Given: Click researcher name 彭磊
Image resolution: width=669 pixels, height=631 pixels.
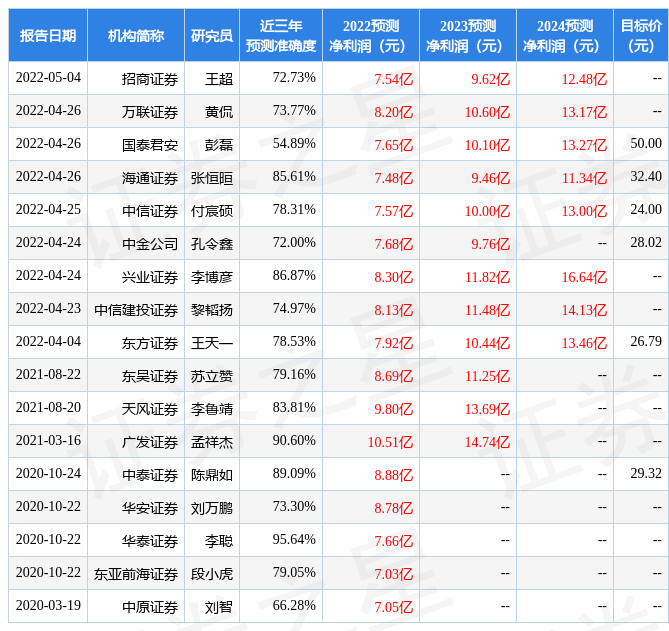Looking at the screenshot, I should pos(219,145).
